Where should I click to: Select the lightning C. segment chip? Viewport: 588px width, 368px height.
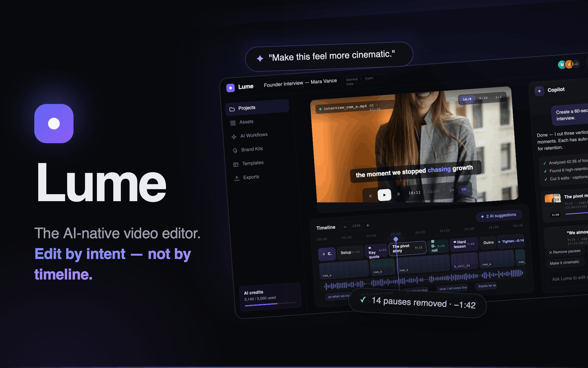click(327, 254)
